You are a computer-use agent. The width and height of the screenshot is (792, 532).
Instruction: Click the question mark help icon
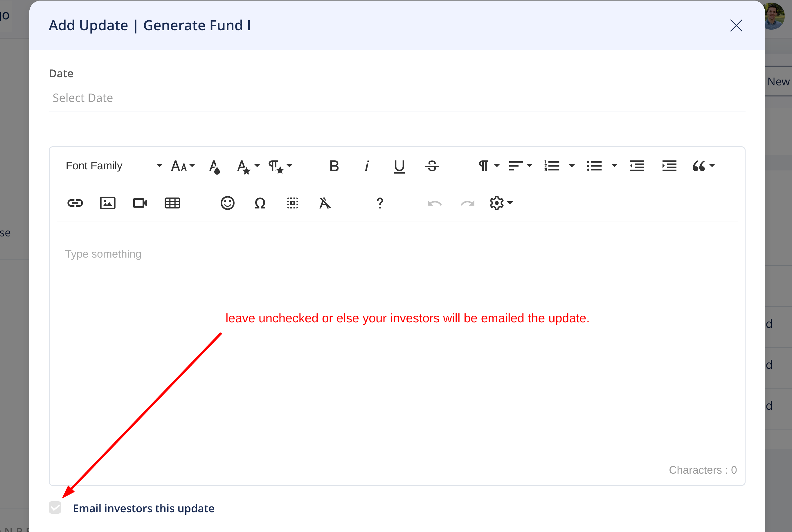380,203
